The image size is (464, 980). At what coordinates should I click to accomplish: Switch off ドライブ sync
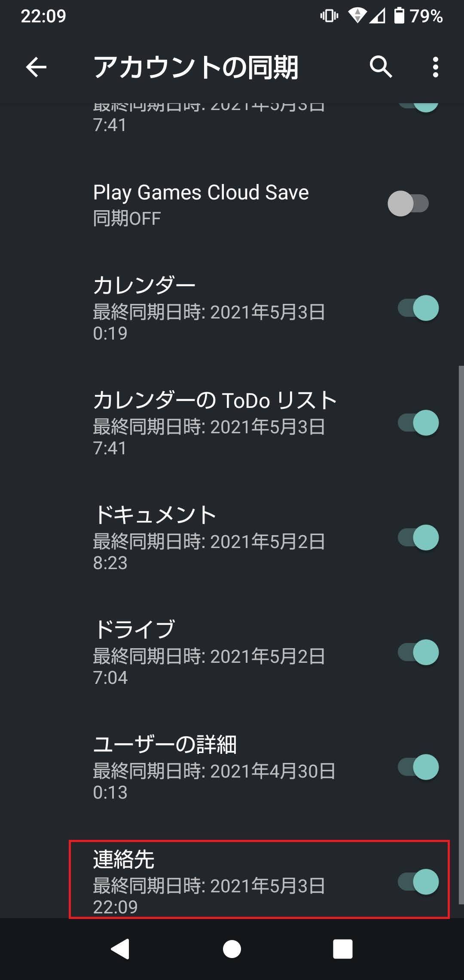click(x=418, y=652)
